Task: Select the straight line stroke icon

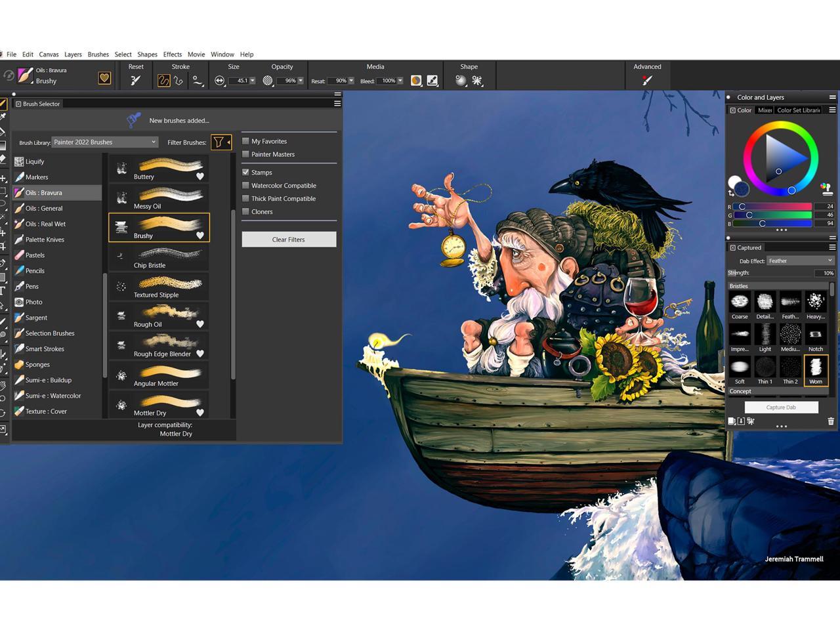Action: [178, 81]
